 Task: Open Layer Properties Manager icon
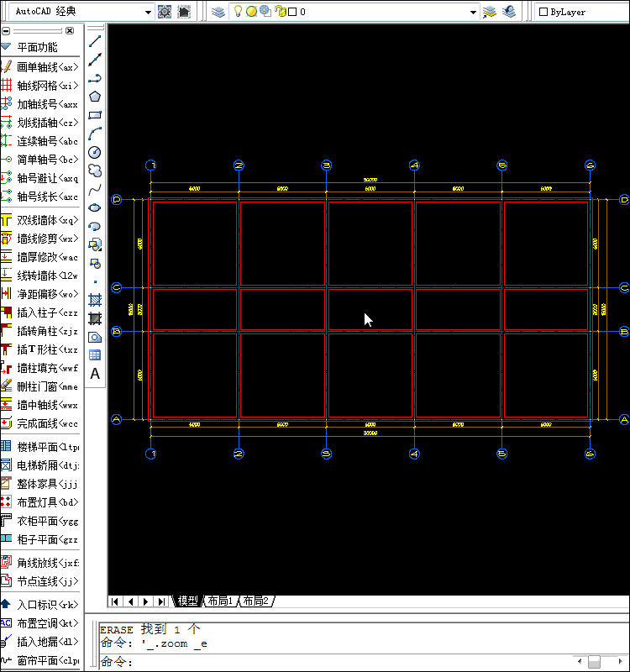218,12
